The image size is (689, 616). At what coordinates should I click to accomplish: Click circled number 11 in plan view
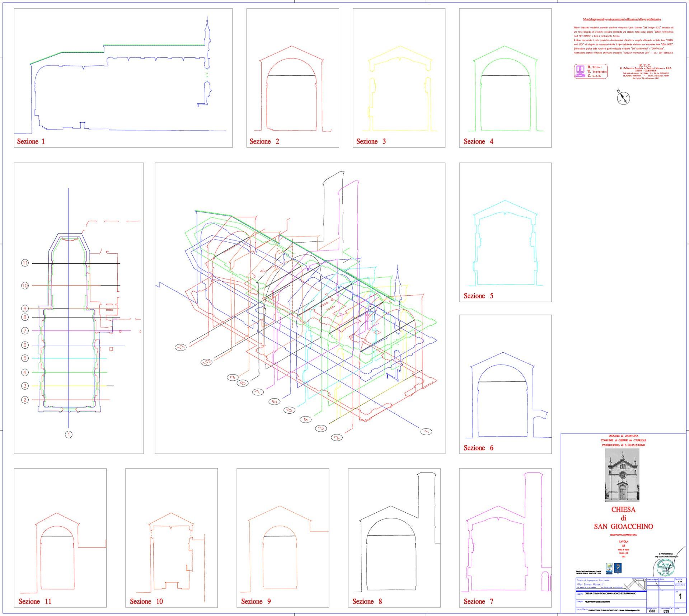pos(25,263)
